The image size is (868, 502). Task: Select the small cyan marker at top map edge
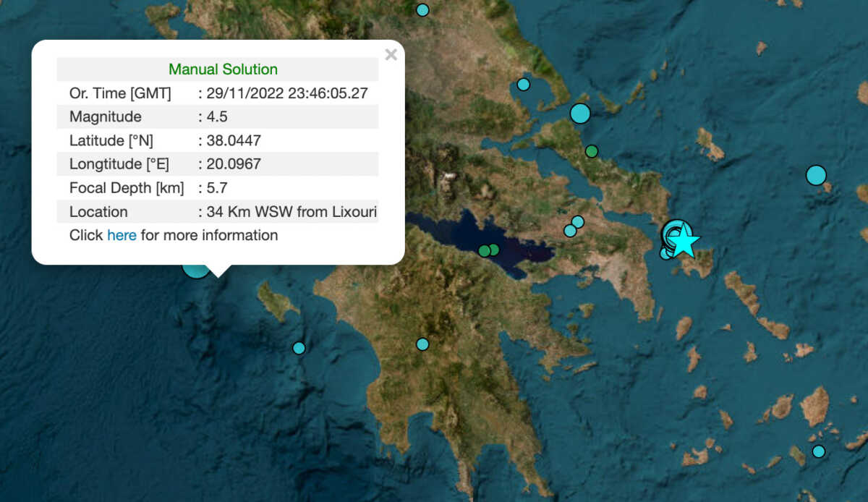(422, 10)
